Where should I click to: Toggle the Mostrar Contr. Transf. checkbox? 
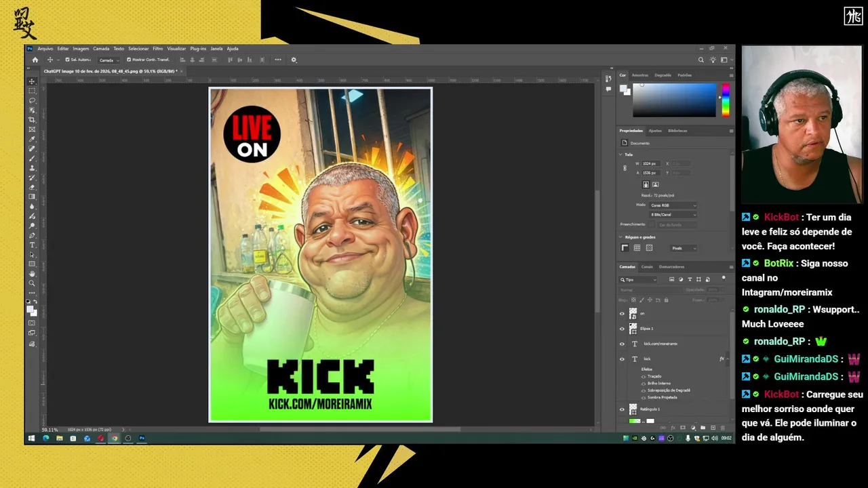point(129,60)
